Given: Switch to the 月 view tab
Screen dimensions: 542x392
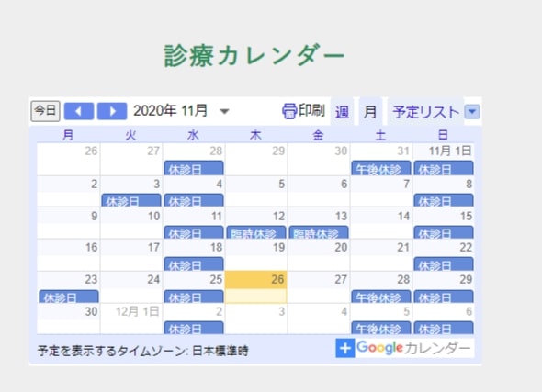Looking at the screenshot, I should 370,112.
